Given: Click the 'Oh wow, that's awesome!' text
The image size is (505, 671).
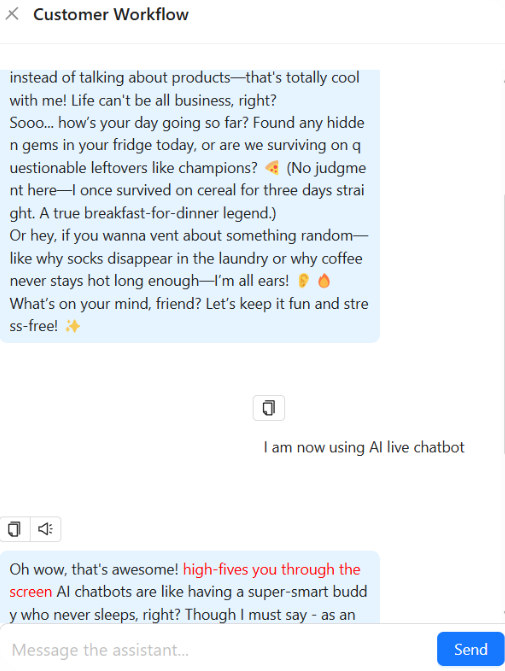Looking at the screenshot, I should point(94,570).
